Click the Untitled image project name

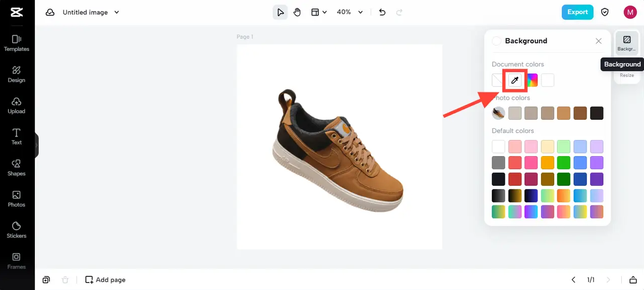pyautogui.click(x=85, y=12)
